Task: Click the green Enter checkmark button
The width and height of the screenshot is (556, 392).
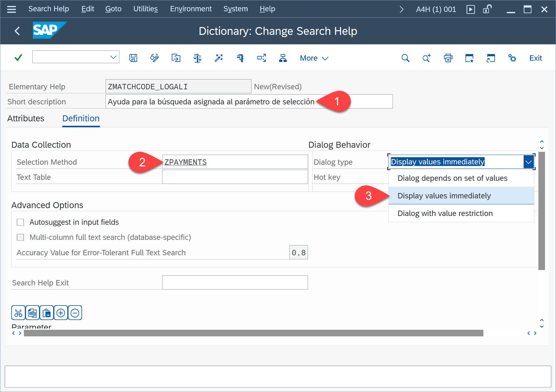Action: pyautogui.click(x=18, y=58)
